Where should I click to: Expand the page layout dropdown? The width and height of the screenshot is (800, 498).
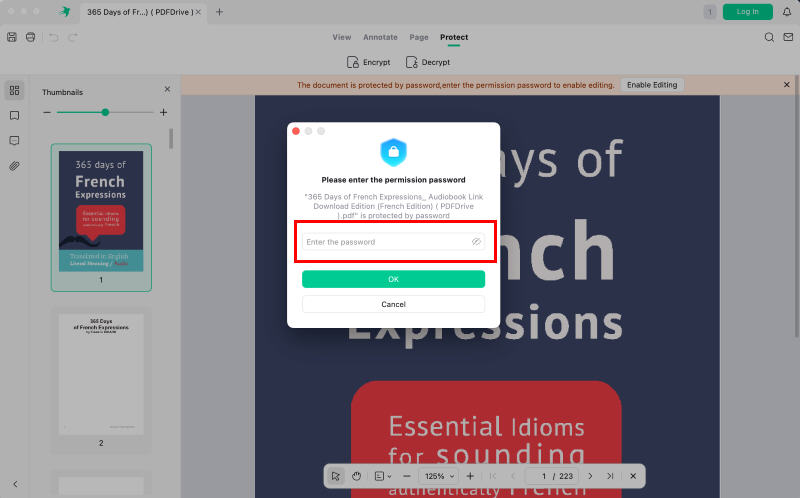pos(384,476)
